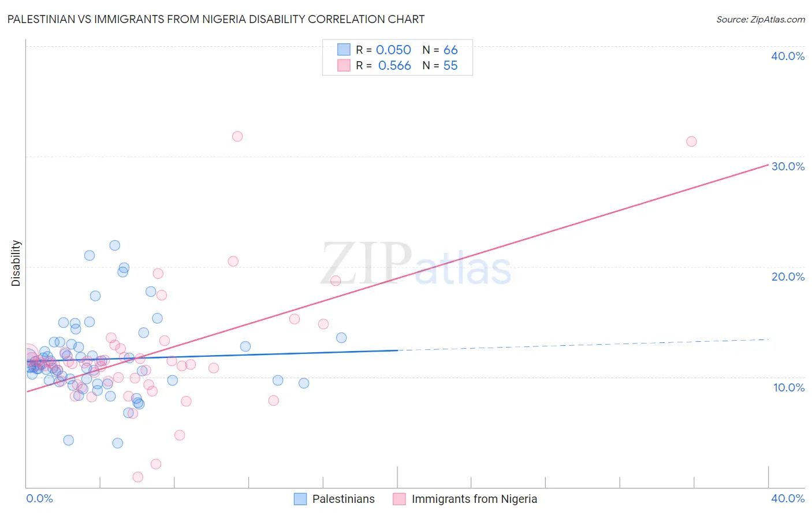The image size is (812, 515).
Task: Click the blue swatch beside R = 0.050
Action: (x=344, y=50)
